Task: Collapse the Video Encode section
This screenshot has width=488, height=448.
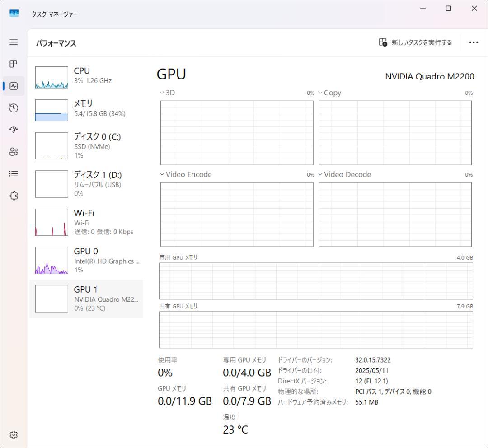Action: click(x=162, y=174)
